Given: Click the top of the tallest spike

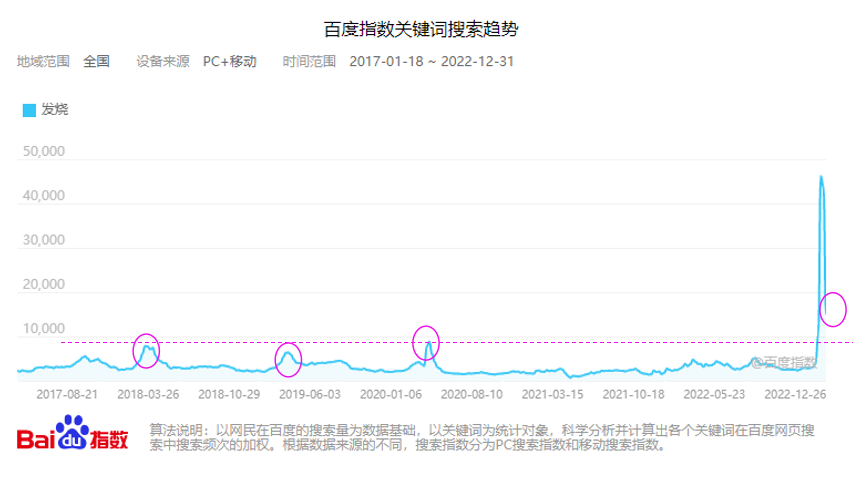Looking at the screenshot, I should 821,177.
